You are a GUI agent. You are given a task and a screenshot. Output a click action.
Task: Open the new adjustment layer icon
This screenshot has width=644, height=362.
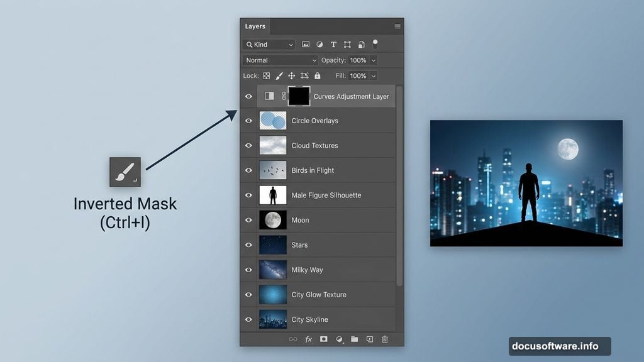click(x=339, y=339)
